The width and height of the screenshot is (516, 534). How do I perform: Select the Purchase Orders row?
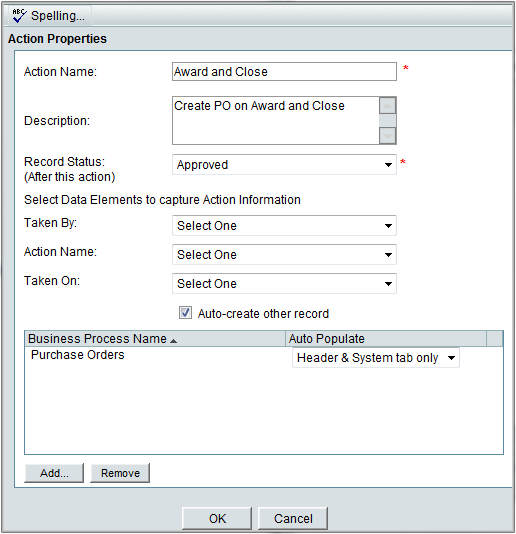pyautogui.click(x=264, y=356)
